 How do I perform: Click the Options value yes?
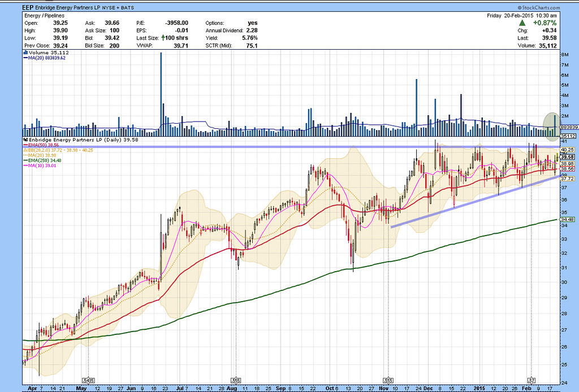click(x=253, y=23)
